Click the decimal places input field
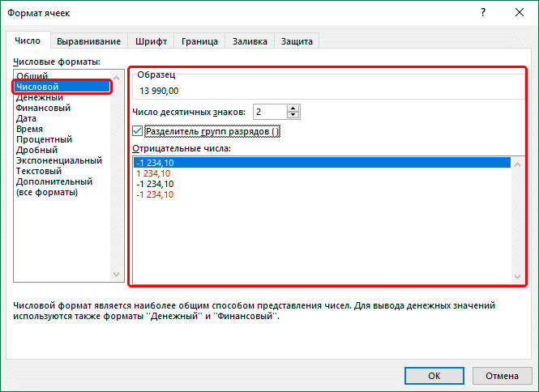Viewport: 539px width, 392px height. coord(270,112)
